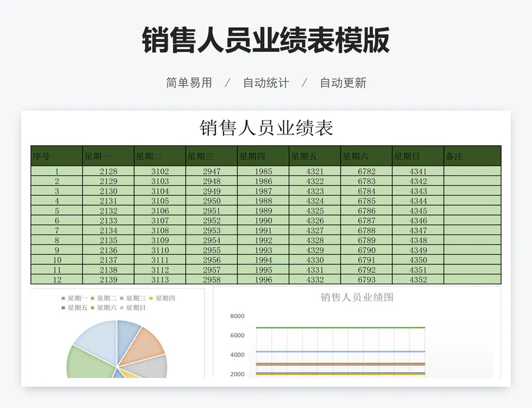Click the gray 星期三 pie slice
Image resolution: width=532 pixels, height=408 pixels.
click(149, 366)
